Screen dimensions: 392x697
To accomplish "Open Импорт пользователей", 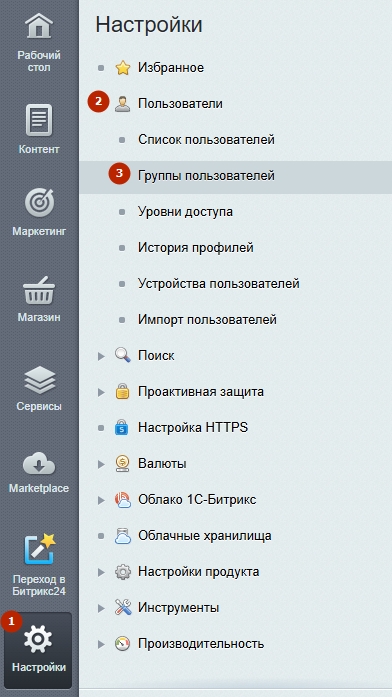I will [x=207, y=320].
